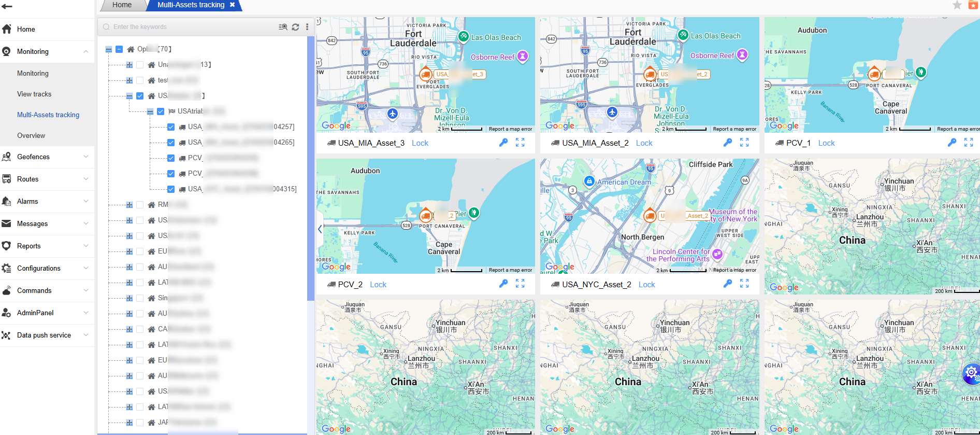This screenshot has height=435, width=980.
Task: Click the key icon for PCV_2
Action: pos(503,284)
